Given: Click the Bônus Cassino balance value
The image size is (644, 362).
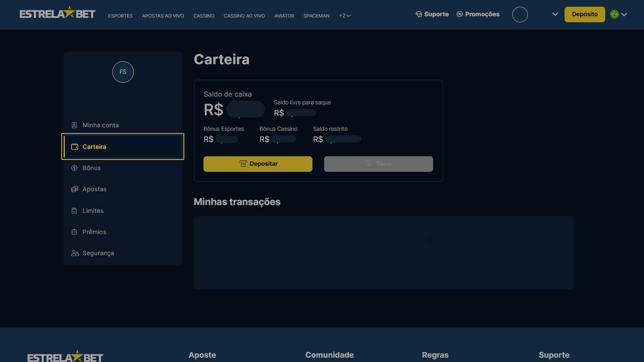Looking at the screenshot, I should (278, 139).
